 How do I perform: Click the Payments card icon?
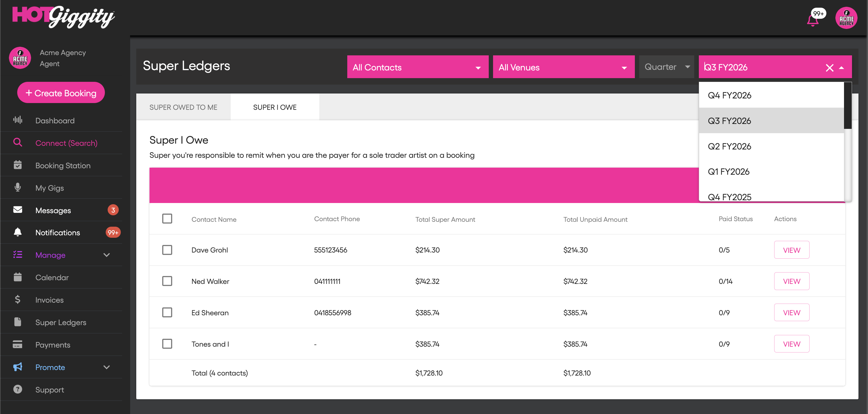click(18, 344)
